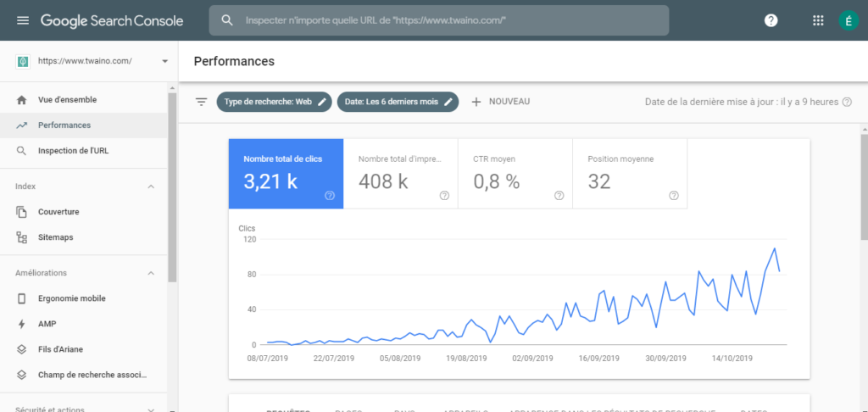Click the filter list icon
This screenshot has width=868, height=412.
201,102
